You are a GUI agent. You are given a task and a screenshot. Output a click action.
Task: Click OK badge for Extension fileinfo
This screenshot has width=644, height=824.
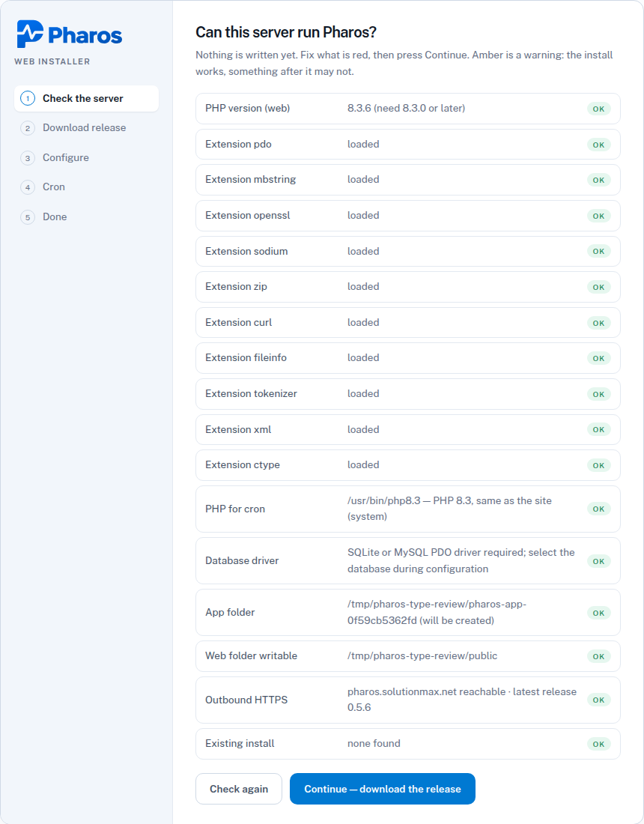599,358
